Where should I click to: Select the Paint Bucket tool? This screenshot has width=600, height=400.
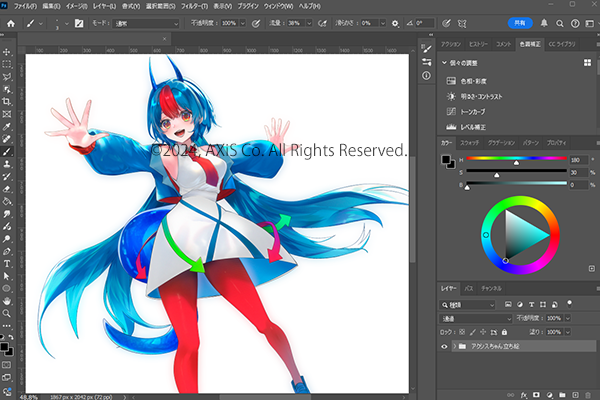pyautogui.click(x=7, y=201)
